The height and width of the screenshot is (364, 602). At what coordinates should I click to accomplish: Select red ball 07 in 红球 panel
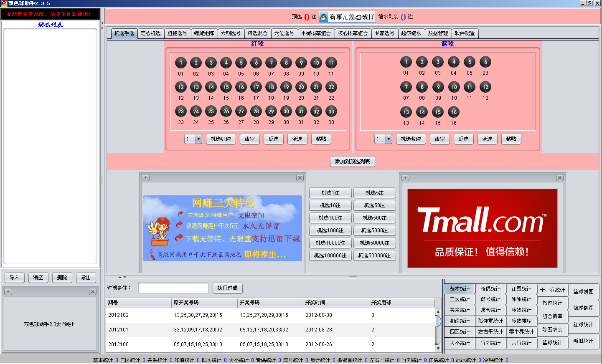pos(271,63)
